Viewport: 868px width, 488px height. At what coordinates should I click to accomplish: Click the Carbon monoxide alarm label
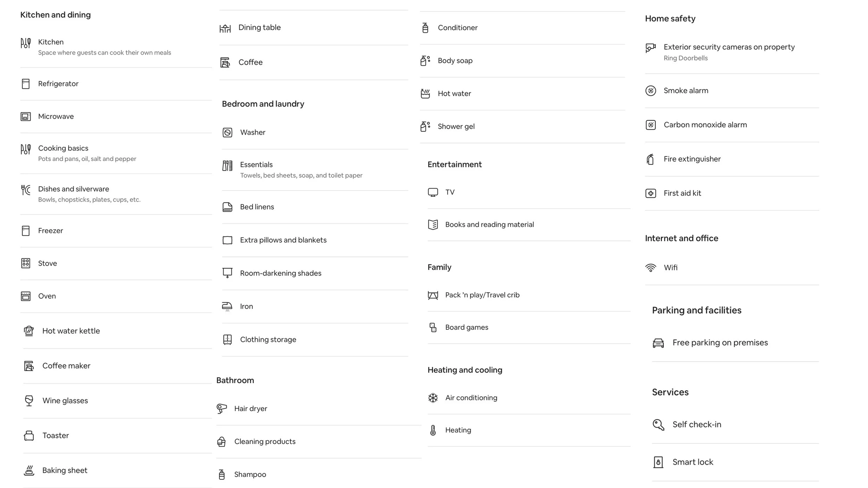pos(705,125)
